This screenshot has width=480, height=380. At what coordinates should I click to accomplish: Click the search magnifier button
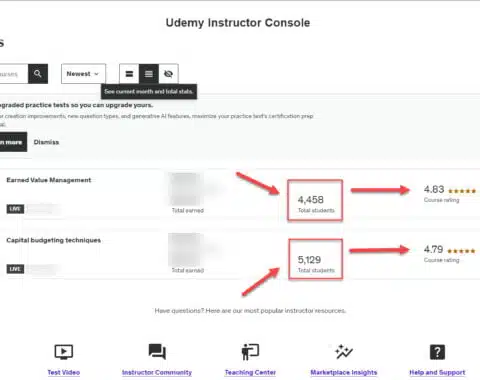(38, 74)
